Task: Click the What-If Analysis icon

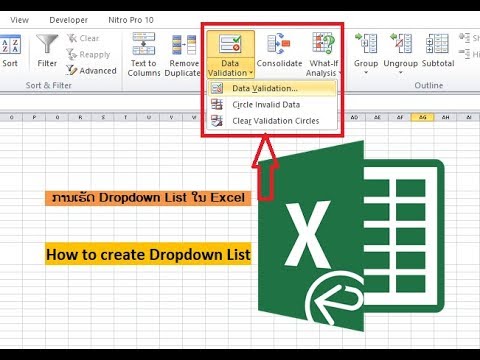Action: 323,43
